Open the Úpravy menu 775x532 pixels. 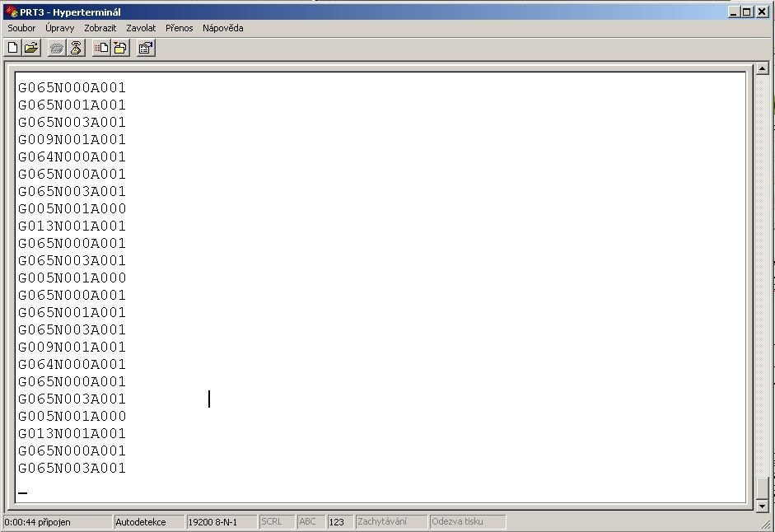tap(59, 28)
